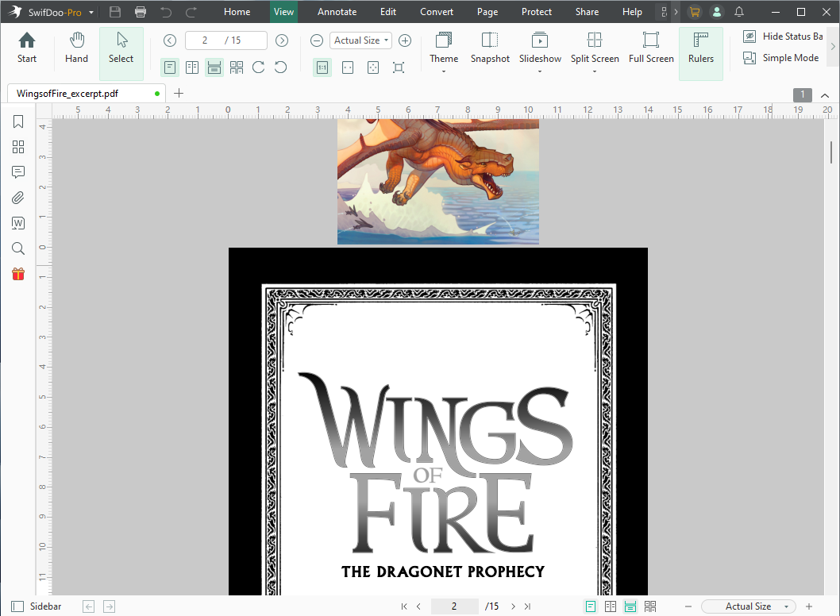
Task: Enter Full Screen view
Action: click(651, 48)
